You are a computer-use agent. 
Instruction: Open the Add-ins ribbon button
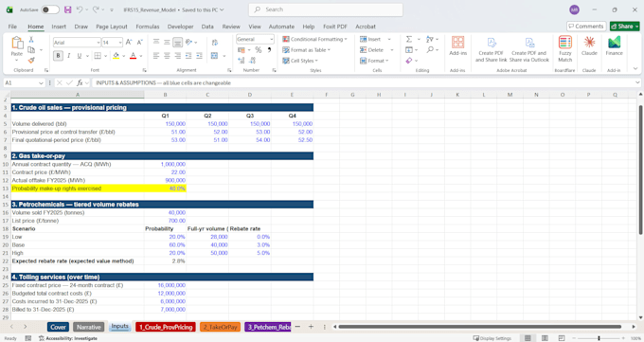tap(457, 45)
